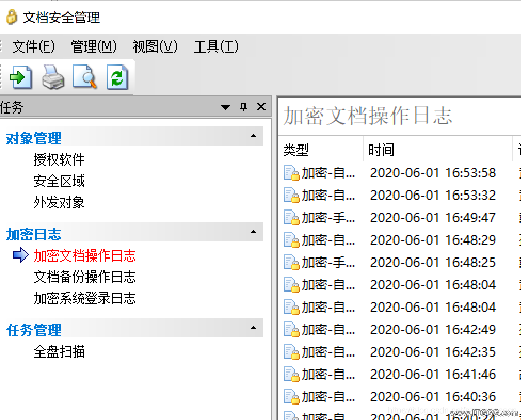Open the 文件(F) menu
Viewport: 521px width, 420px height.
[x=34, y=46]
